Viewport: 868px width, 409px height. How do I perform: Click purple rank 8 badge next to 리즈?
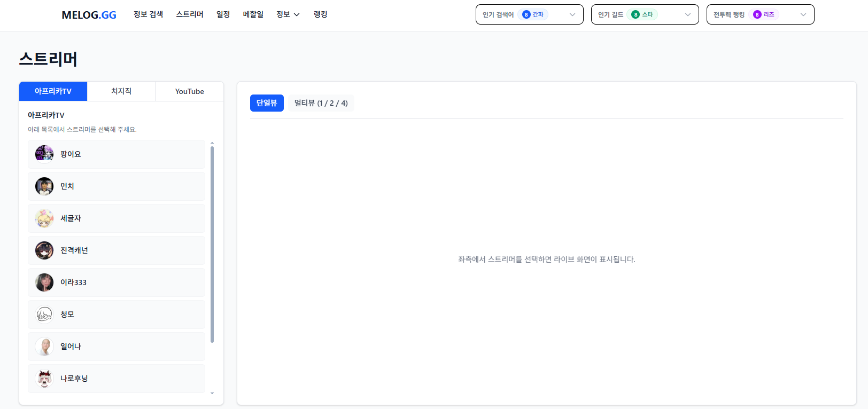757,14
